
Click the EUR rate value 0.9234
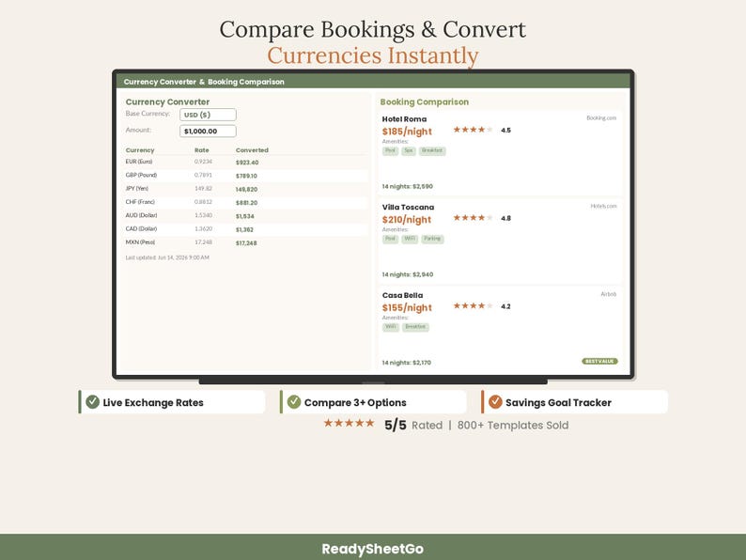pyautogui.click(x=203, y=162)
